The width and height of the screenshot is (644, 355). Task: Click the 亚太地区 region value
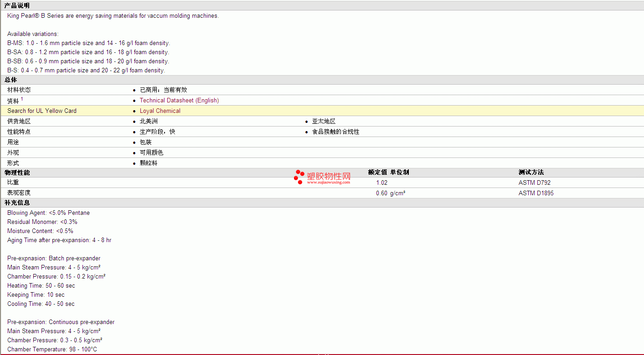click(324, 121)
